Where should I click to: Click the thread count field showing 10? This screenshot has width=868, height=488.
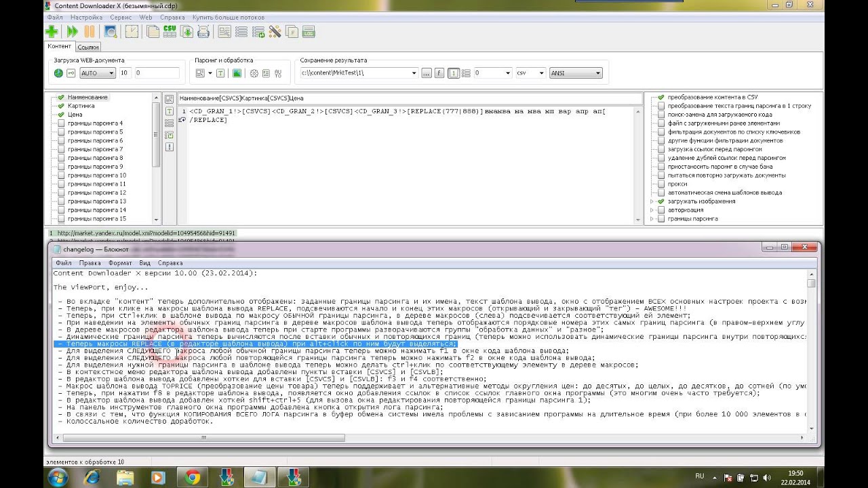pyautogui.click(x=125, y=73)
